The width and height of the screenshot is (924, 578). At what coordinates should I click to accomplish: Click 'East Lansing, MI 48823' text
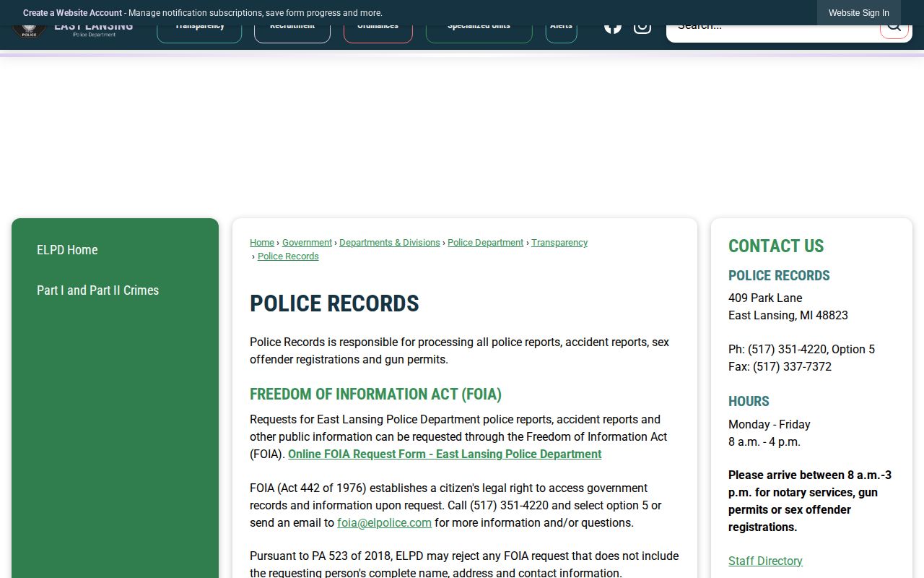tap(788, 316)
